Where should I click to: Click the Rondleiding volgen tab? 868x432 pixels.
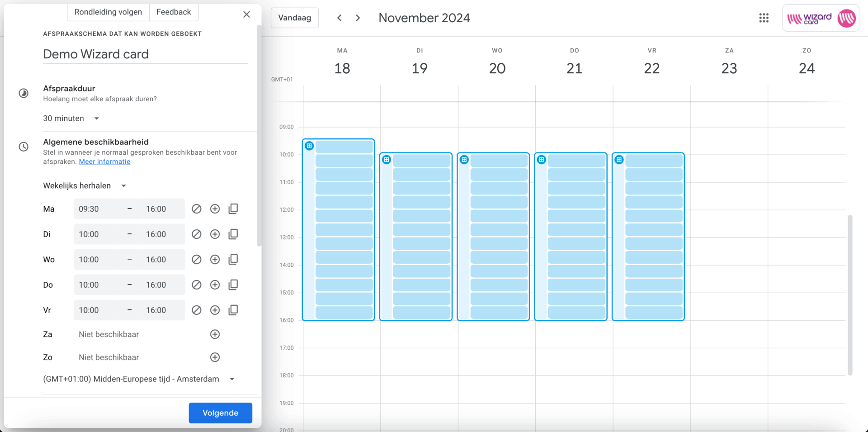coord(108,12)
